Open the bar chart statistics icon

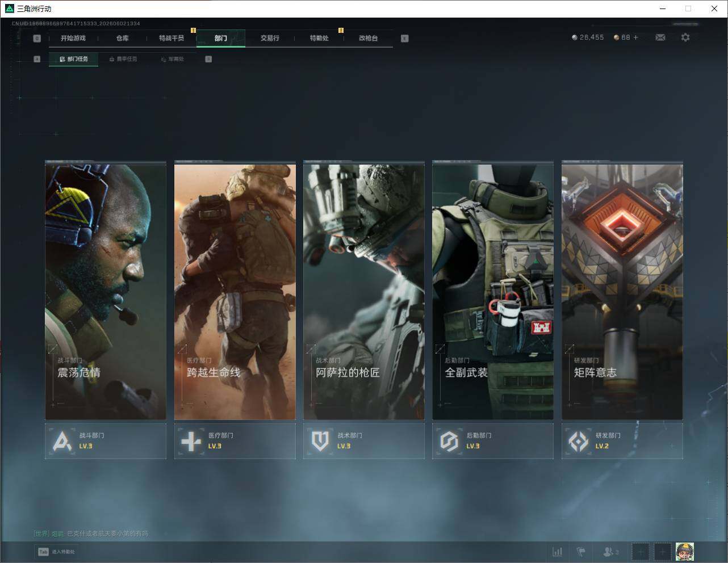coord(558,552)
